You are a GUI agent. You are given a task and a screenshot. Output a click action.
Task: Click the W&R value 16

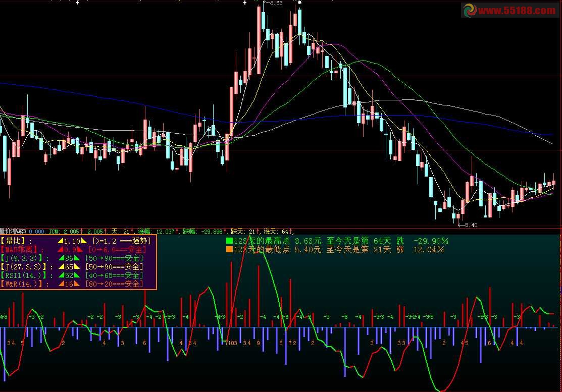pyautogui.click(x=69, y=284)
